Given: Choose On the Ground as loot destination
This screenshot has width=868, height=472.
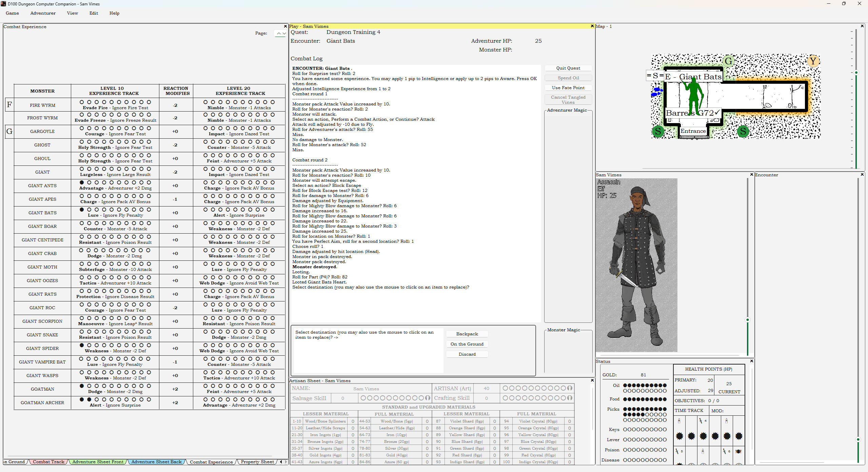Looking at the screenshot, I should (x=467, y=344).
